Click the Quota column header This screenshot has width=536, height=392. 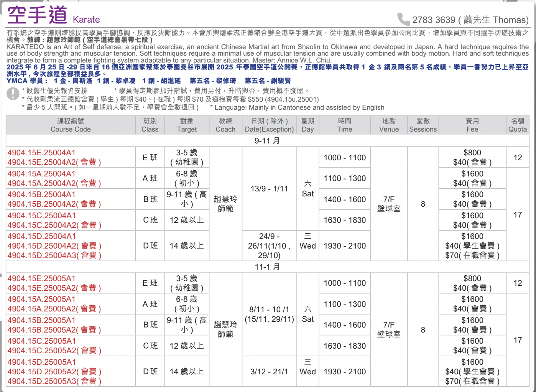pos(517,125)
